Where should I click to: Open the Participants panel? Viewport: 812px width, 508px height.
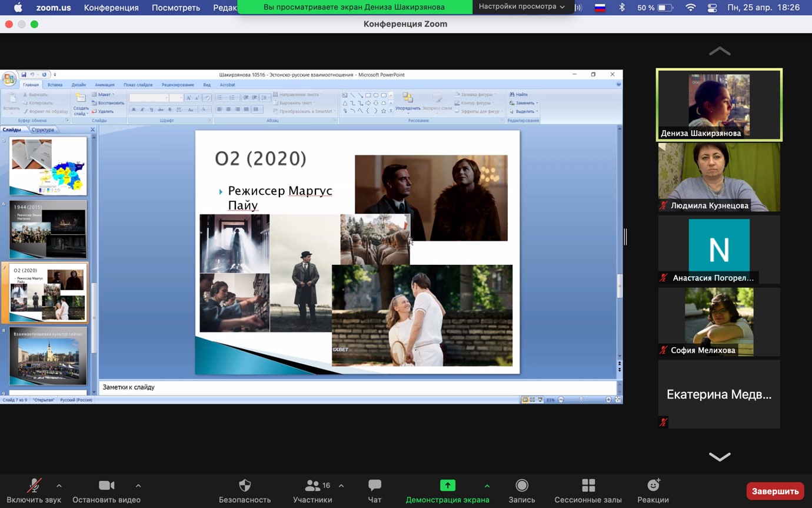312,486
